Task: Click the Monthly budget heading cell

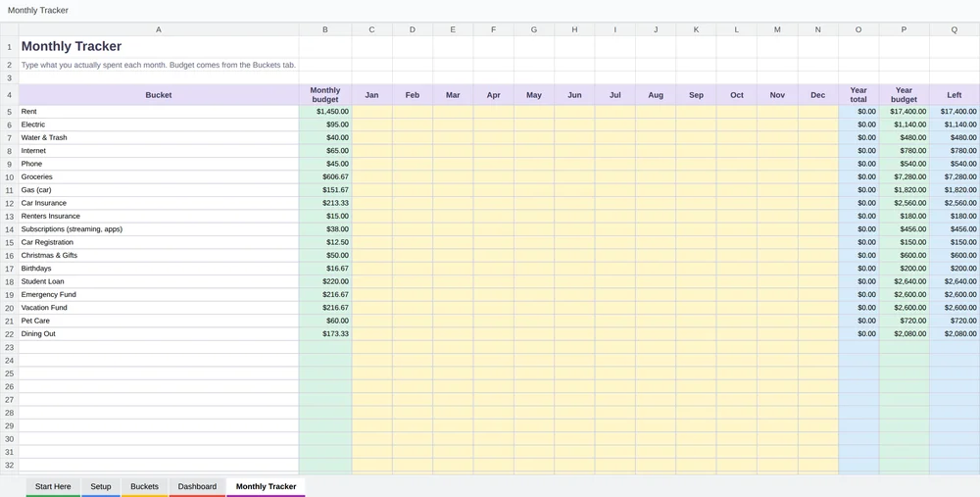Action: [325, 95]
